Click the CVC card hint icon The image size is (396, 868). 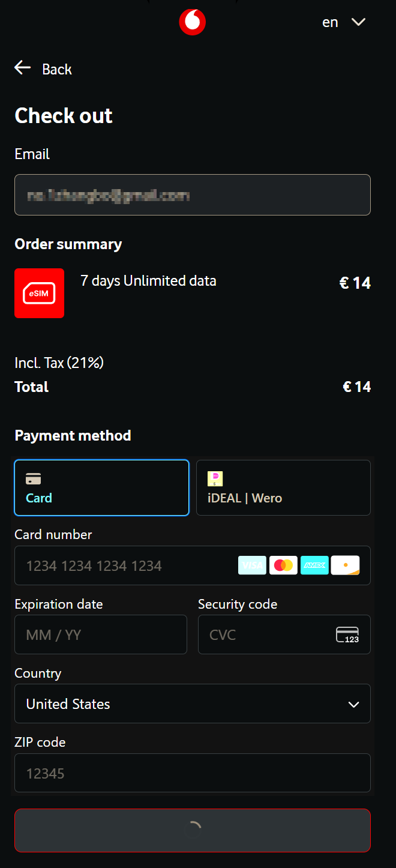coord(347,634)
